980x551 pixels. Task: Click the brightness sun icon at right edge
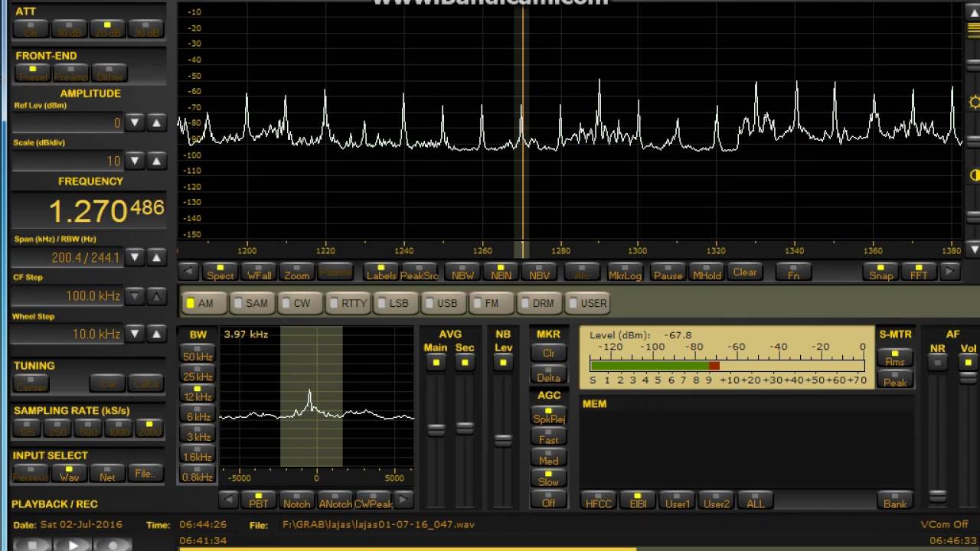[974, 103]
